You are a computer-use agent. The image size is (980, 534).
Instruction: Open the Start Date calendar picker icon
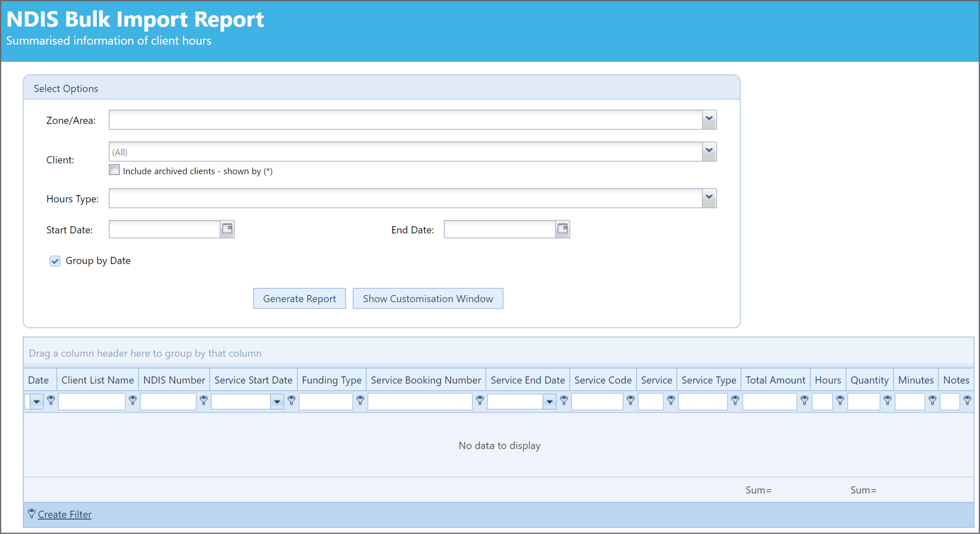pos(227,229)
